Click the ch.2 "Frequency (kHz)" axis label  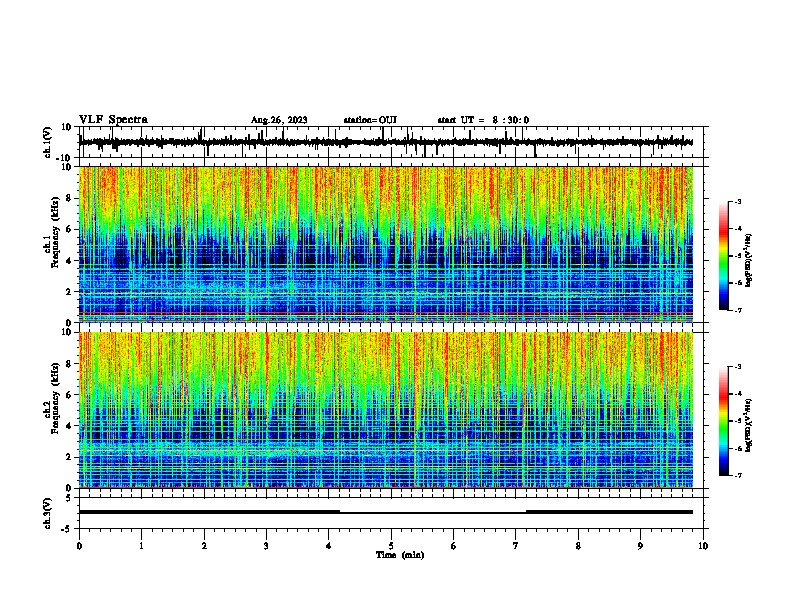click(x=55, y=398)
